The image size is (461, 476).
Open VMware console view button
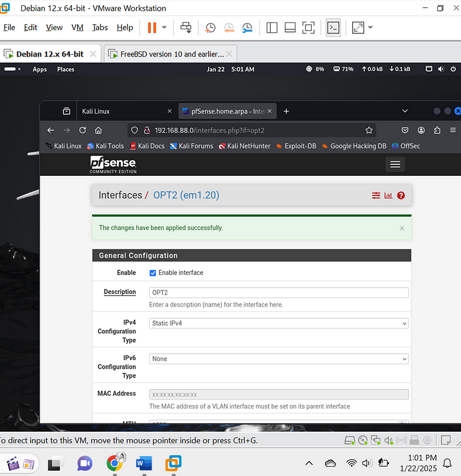333,28
